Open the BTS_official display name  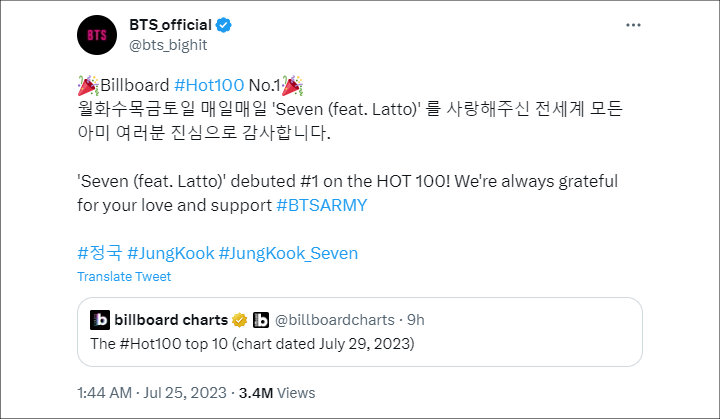(170, 25)
